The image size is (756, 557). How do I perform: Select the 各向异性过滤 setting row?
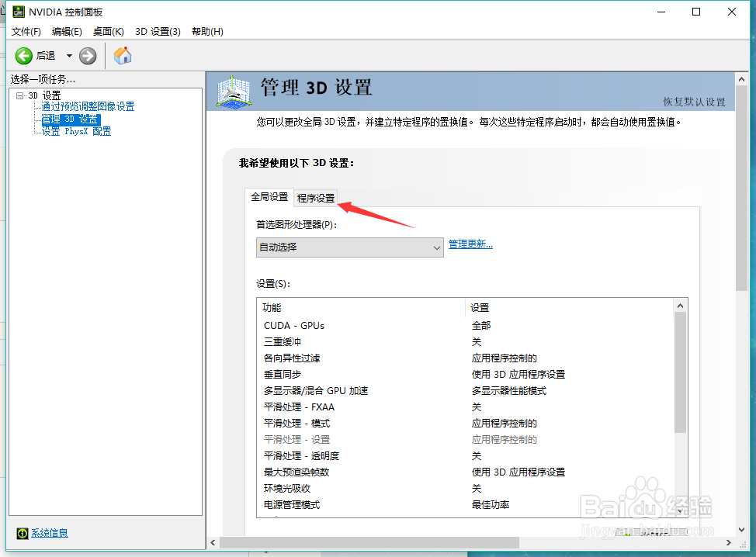[466, 358]
